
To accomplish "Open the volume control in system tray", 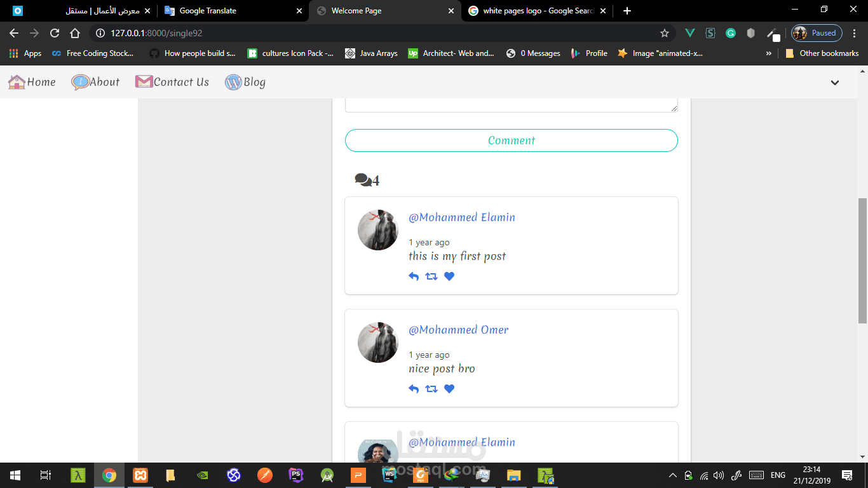I will tap(719, 475).
